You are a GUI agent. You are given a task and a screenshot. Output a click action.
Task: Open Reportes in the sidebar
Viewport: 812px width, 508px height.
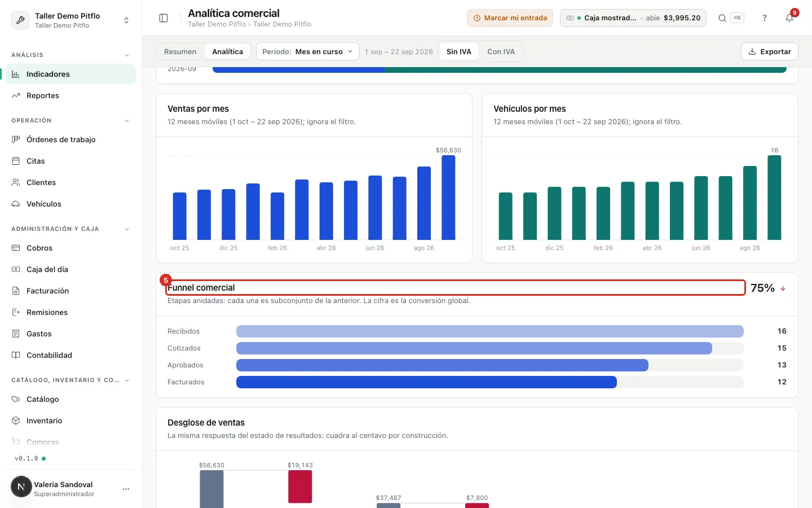point(71,95)
